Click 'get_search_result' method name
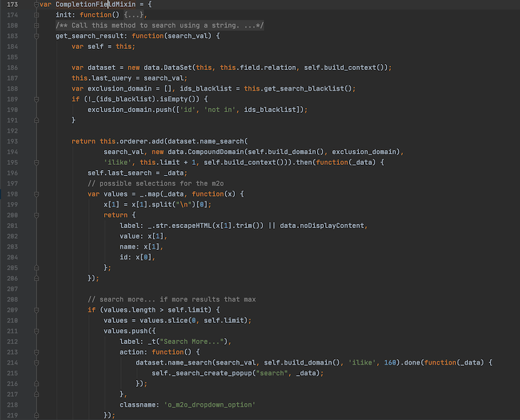 pos(89,36)
